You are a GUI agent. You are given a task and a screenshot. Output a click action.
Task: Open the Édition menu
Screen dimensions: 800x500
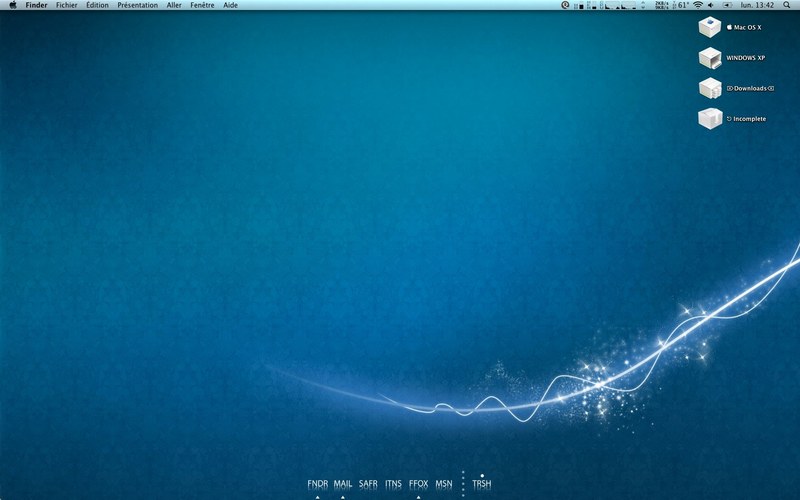[x=97, y=5]
